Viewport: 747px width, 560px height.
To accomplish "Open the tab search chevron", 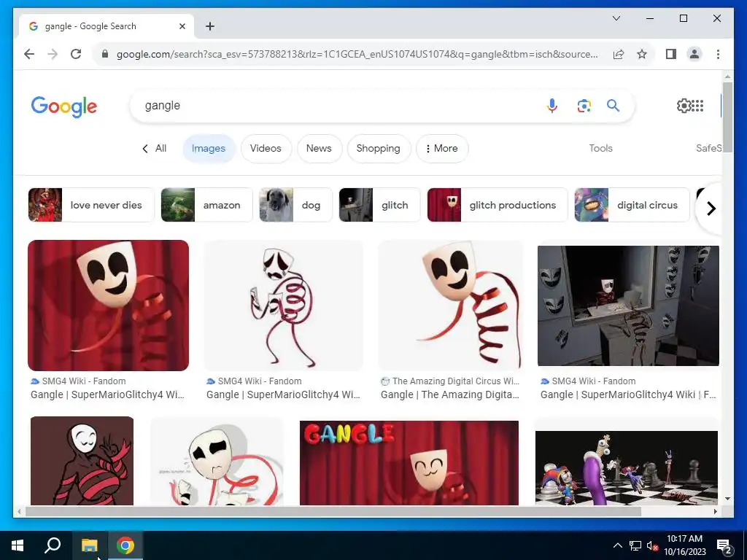I will click(x=616, y=18).
